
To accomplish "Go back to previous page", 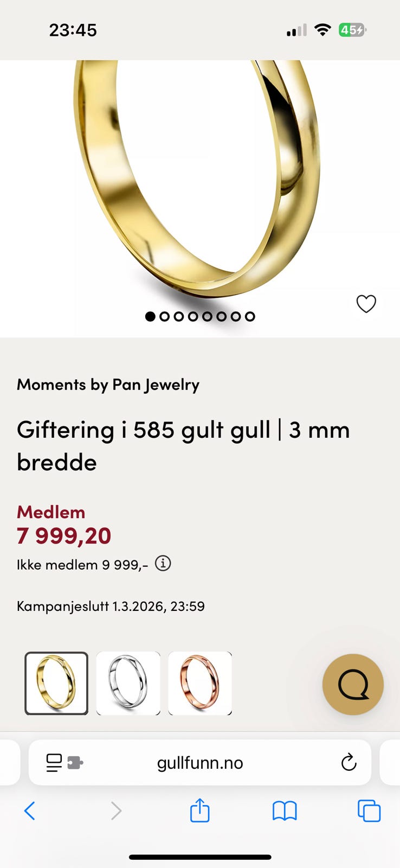I will tap(30, 811).
